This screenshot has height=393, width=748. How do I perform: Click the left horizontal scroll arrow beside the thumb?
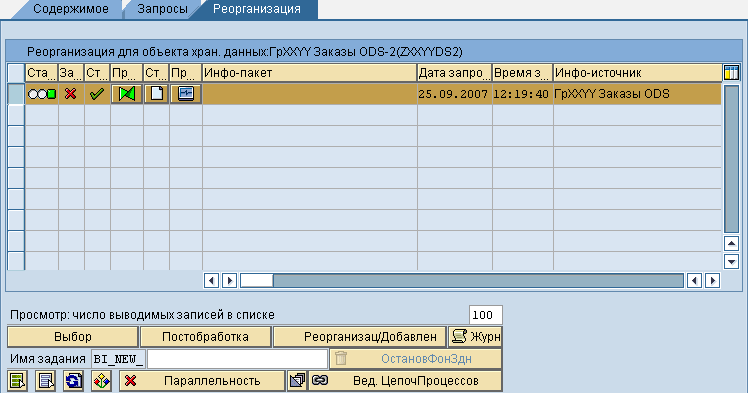pos(211,280)
